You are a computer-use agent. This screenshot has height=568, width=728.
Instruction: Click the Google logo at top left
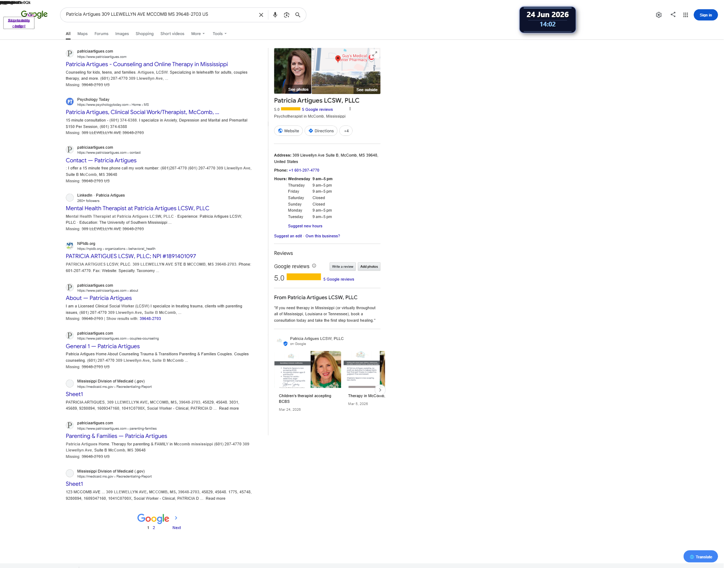point(34,14)
